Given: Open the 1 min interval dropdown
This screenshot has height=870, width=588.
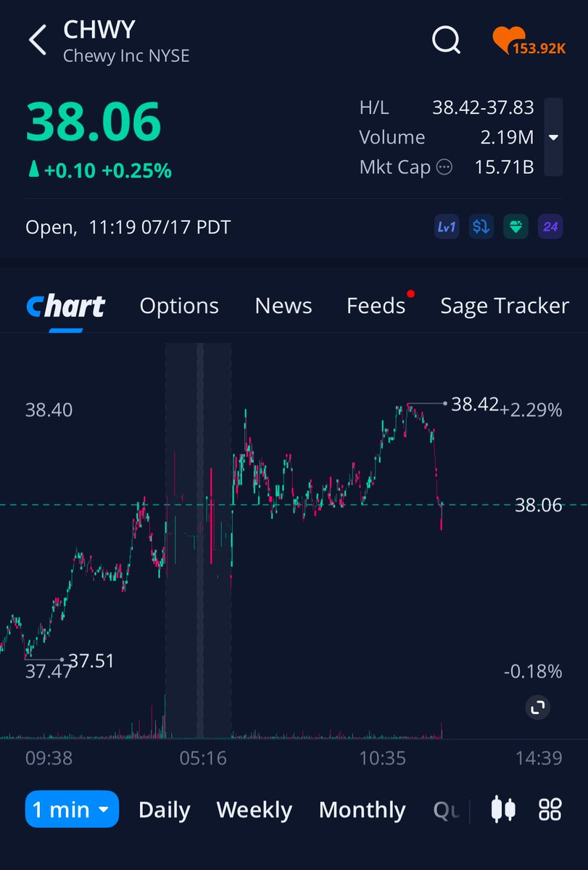Looking at the screenshot, I should 72,809.
